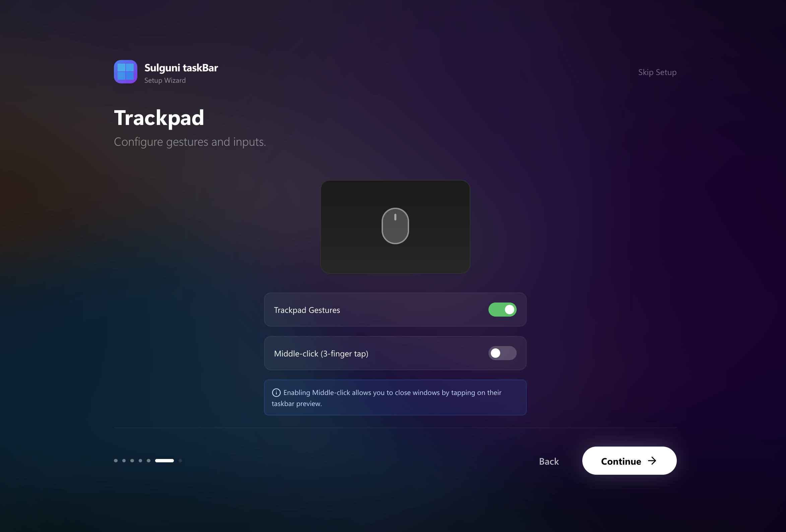Image resolution: width=786 pixels, height=532 pixels.
Task: Select the second step progress dot
Action: click(x=124, y=461)
